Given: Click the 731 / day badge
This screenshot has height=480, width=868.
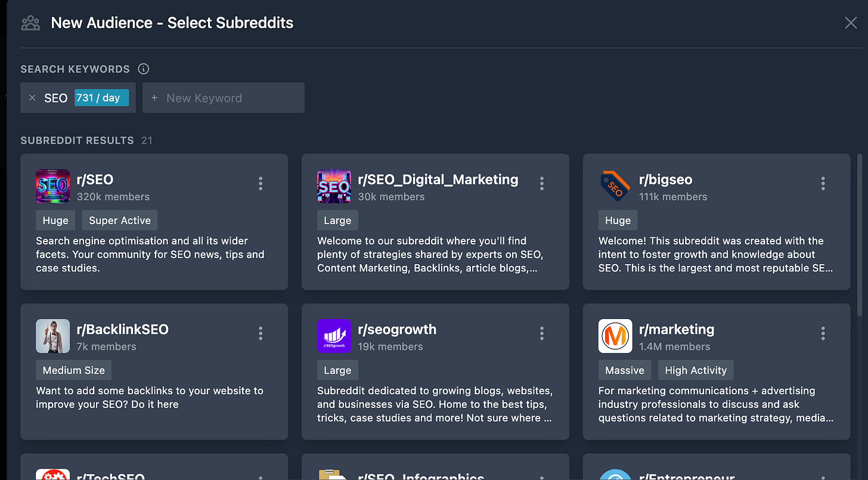Looking at the screenshot, I should (x=102, y=98).
